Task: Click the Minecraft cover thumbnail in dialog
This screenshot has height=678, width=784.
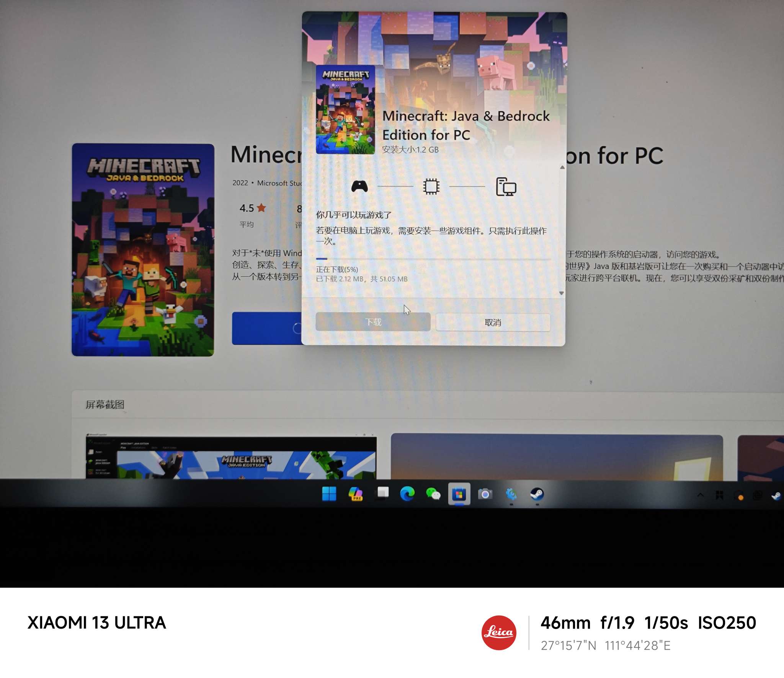Action: pyautogui.click(x=345, y=109)
